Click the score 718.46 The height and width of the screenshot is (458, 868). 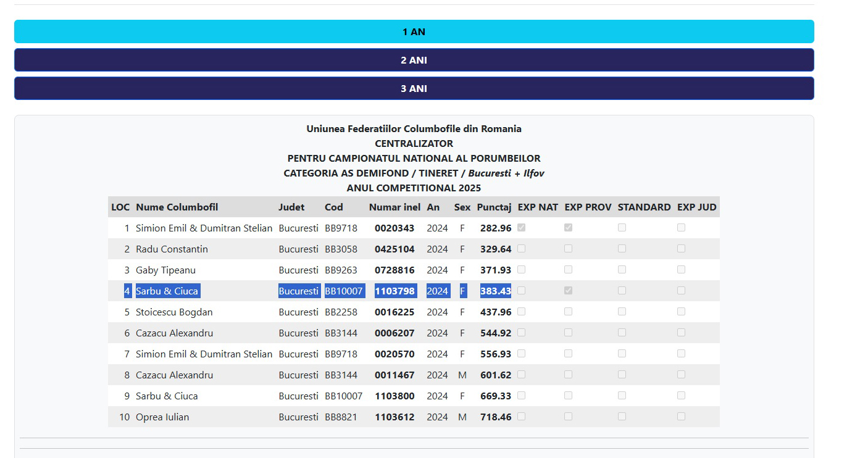point(496,417)
